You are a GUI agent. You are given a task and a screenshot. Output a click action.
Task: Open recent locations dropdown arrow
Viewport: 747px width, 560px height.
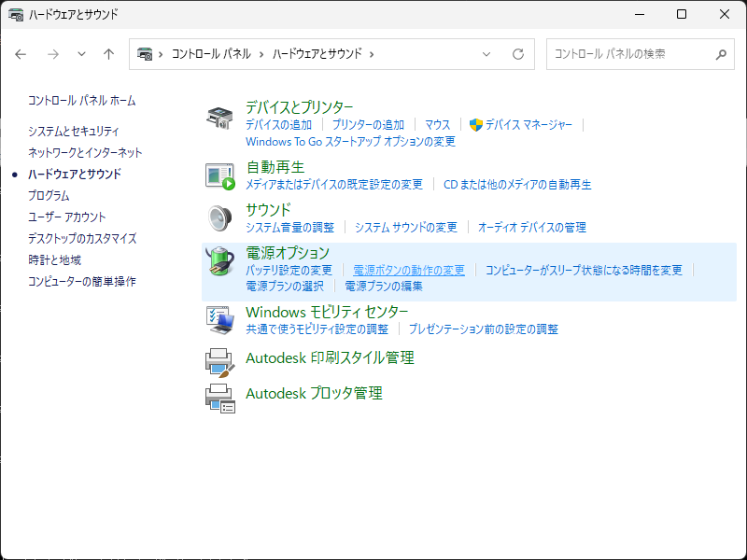pos(81,54)
